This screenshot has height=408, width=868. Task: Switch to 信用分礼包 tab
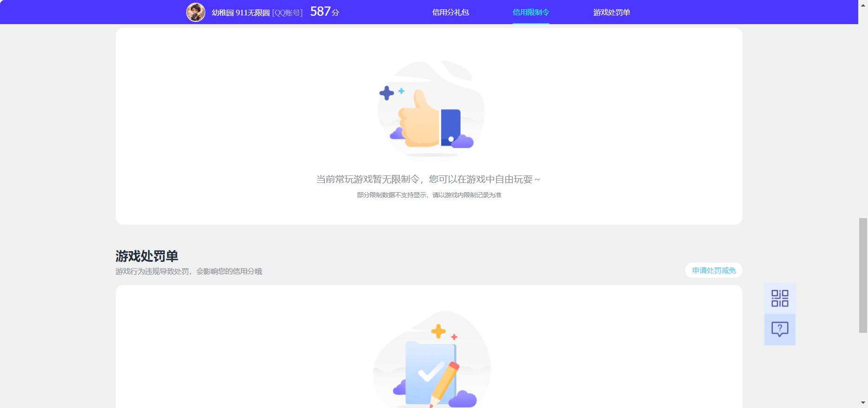point(450,13)
